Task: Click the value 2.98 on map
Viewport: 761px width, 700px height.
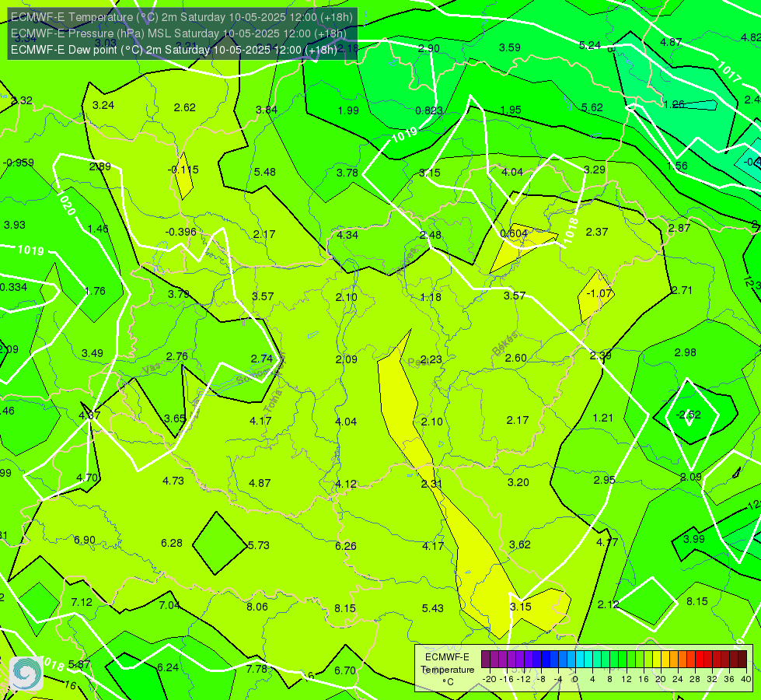Action: click(685, 352)
